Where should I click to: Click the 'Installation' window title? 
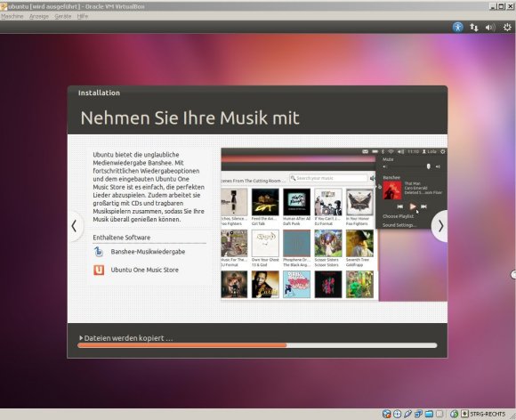point(99,93)
